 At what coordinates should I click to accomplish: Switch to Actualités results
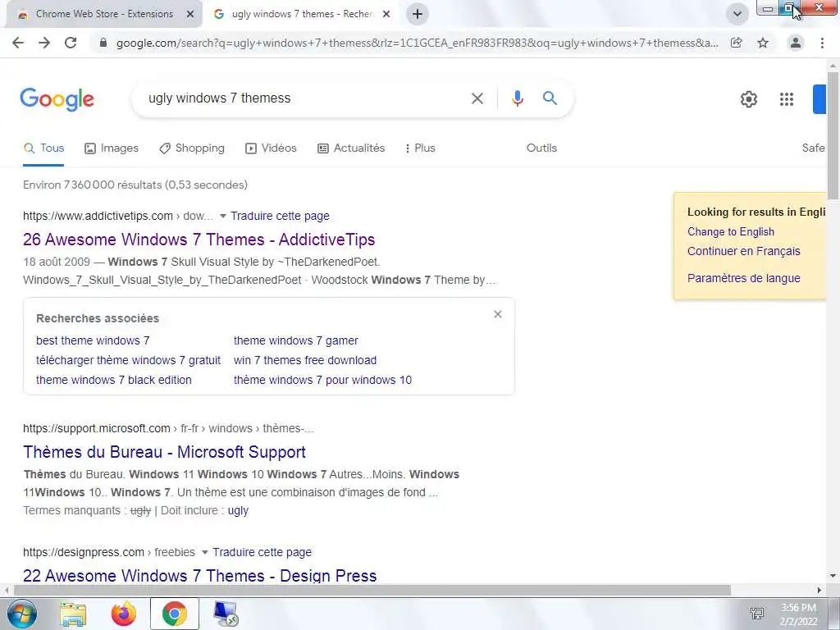coord(351,148)
